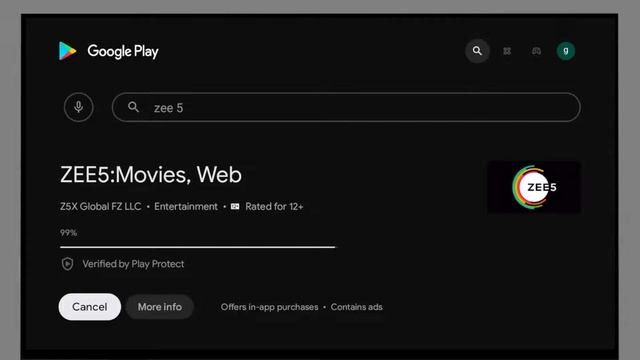Open the ZEE5 app logo thumbnail
The height and width of the screenshot is (360, 640).
tap(534, 187)
